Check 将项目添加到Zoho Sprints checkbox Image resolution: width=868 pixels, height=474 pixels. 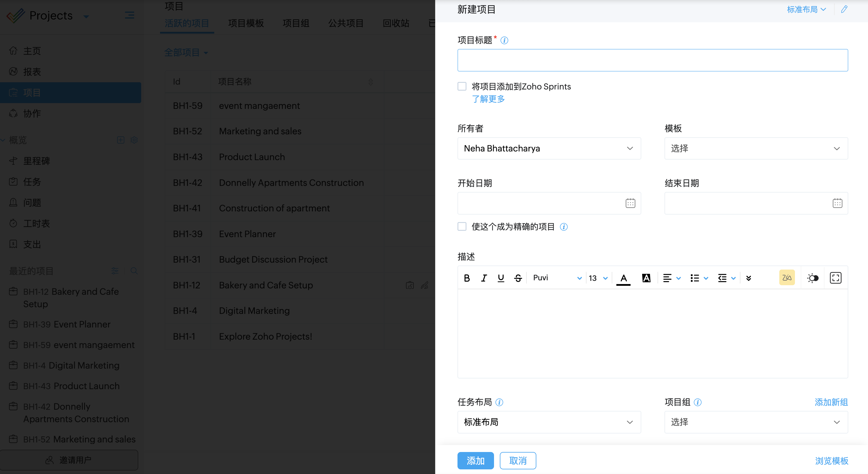[462, 86]
